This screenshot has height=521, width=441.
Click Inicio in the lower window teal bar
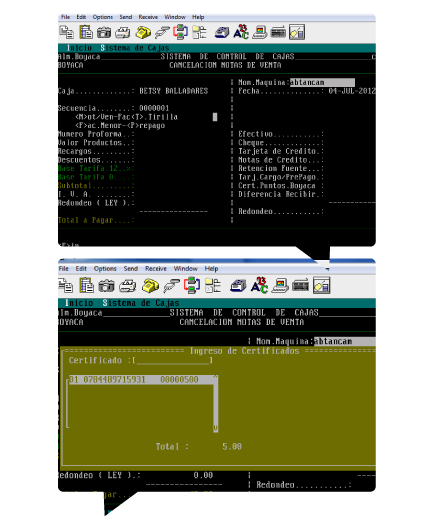click(x=79, y=303)
